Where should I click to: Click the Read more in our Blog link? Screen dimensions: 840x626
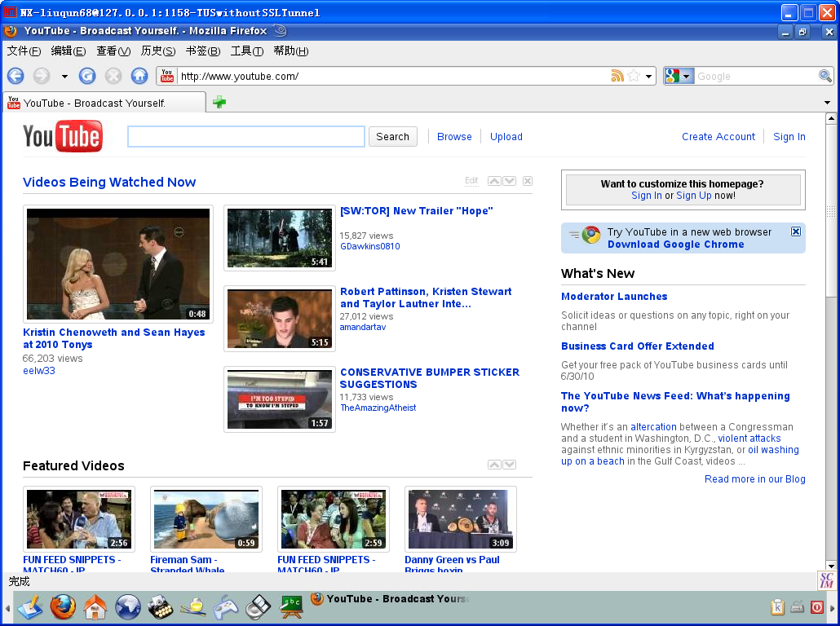click(x=755, y=478)
